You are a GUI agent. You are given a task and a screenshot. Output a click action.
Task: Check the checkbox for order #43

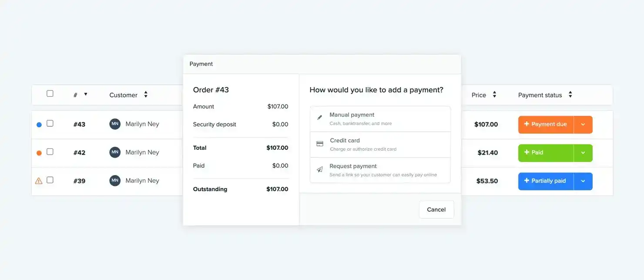[50, 124]
